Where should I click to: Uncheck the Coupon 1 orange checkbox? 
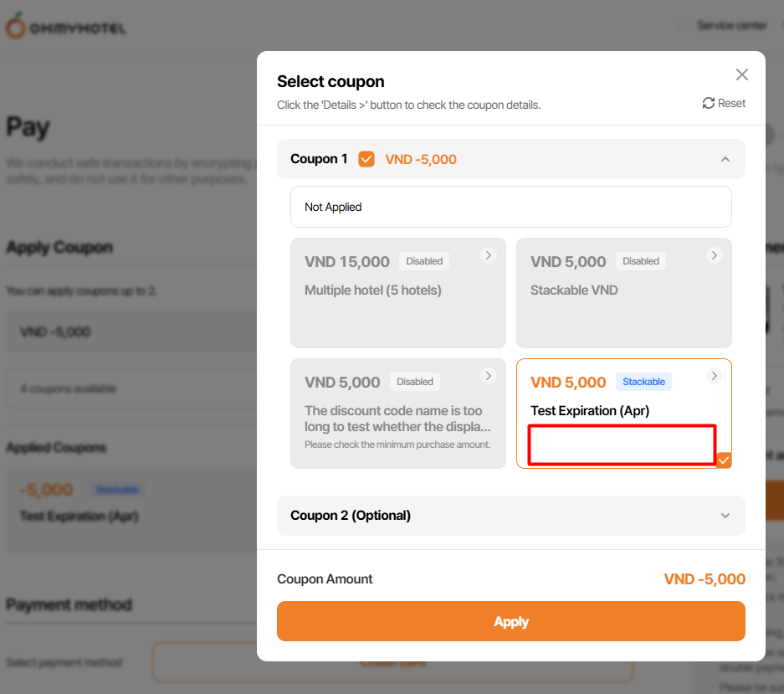[366, 159]
